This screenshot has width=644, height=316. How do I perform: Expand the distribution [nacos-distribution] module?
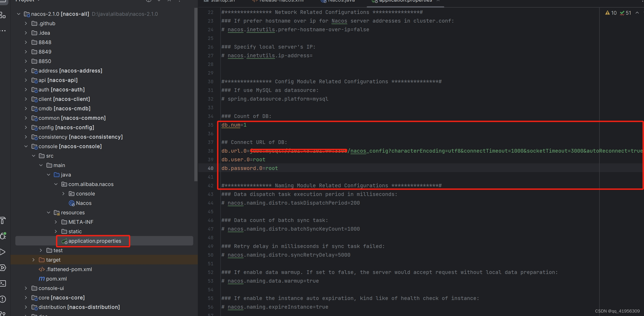tap(26, 307)
